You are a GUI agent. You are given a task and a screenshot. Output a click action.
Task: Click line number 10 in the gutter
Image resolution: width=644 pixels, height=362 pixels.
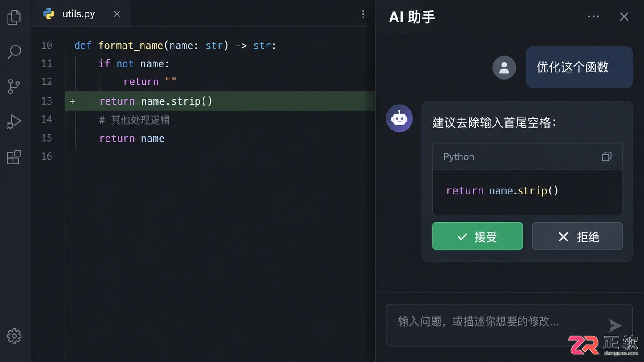pyautogui.click(x=47, y=46)
